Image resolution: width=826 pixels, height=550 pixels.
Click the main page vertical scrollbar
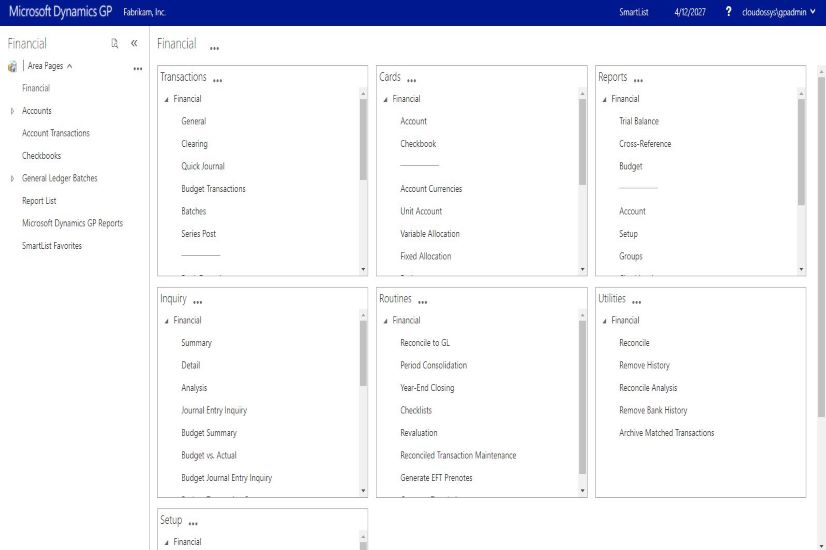click(821, 248)
